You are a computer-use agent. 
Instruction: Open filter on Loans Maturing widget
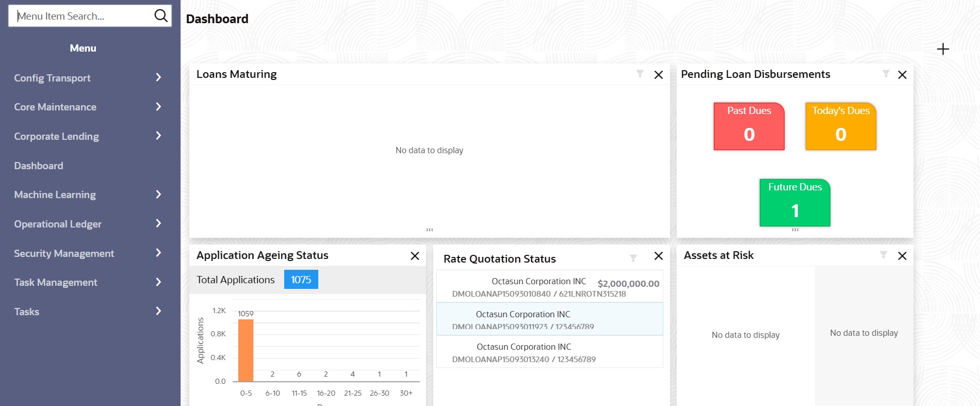(x=640, y=74)
